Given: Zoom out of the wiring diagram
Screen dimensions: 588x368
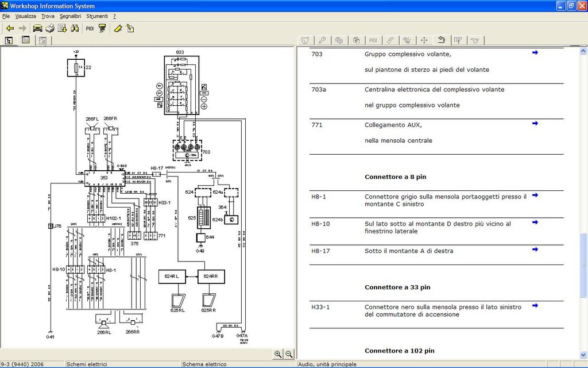Looking at the screenshot, I should click(289, 354).
